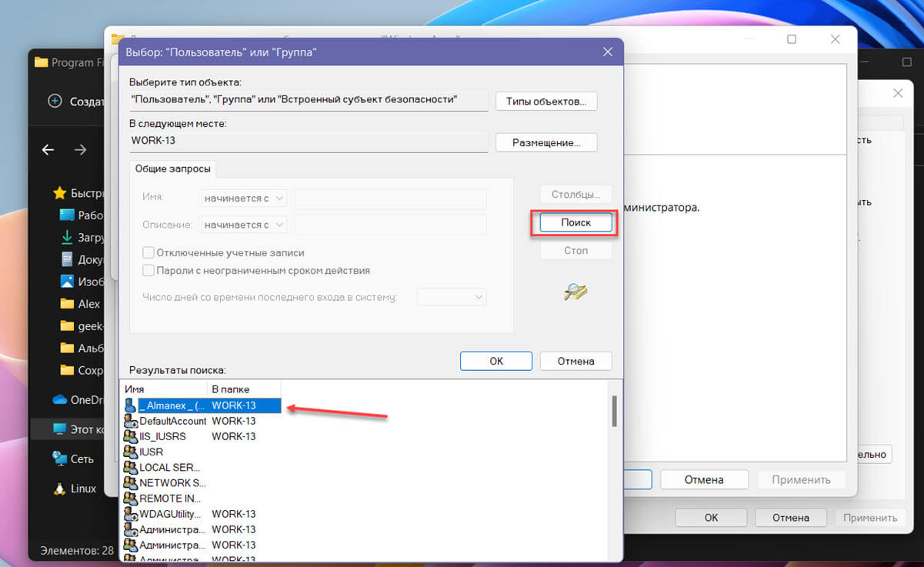Screen dimensions: 924x567
Task: Click the DefaultAccount user icon in results
Action: [131, 421]
